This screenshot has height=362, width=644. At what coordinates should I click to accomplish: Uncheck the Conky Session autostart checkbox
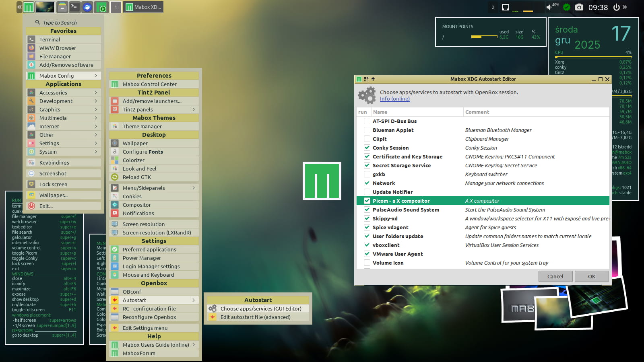[x=367, y=148]
